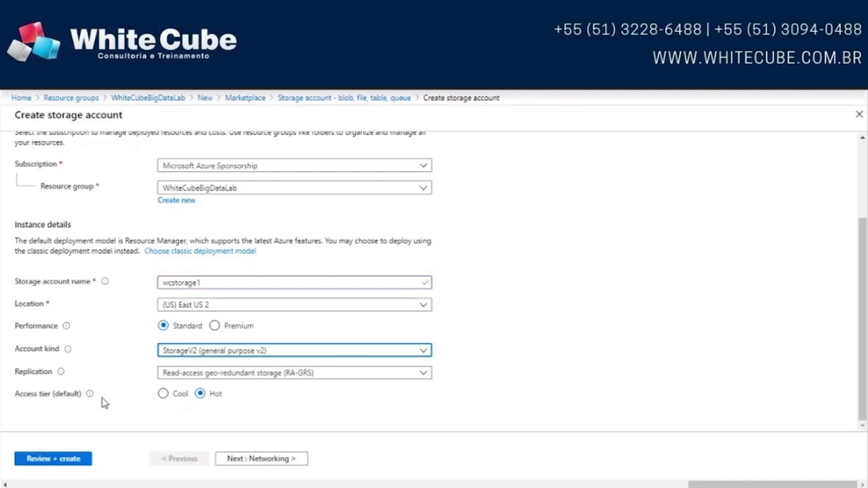Expand the Resource group dropdown
Viewport: 868px width, 488px height.
(294, 188)
